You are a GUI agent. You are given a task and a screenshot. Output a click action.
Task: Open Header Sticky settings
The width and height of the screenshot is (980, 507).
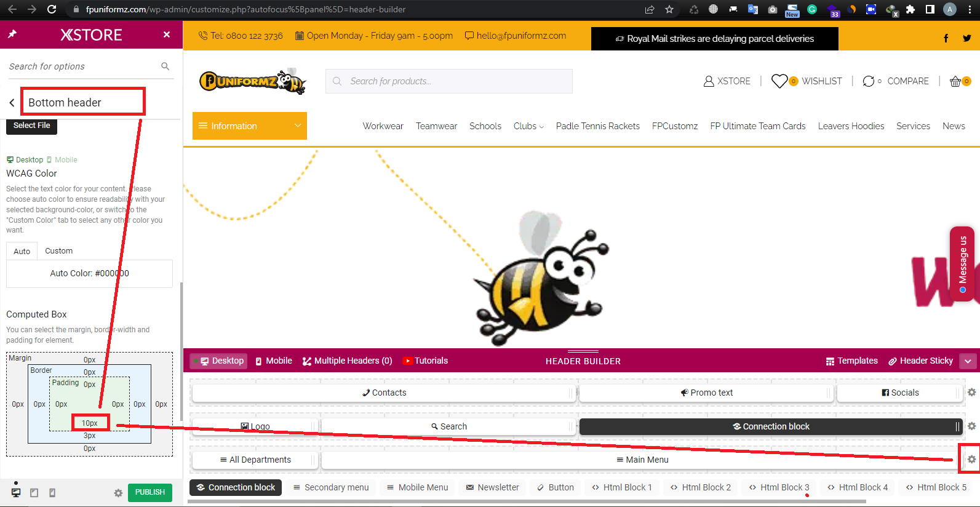coord(920,361)
